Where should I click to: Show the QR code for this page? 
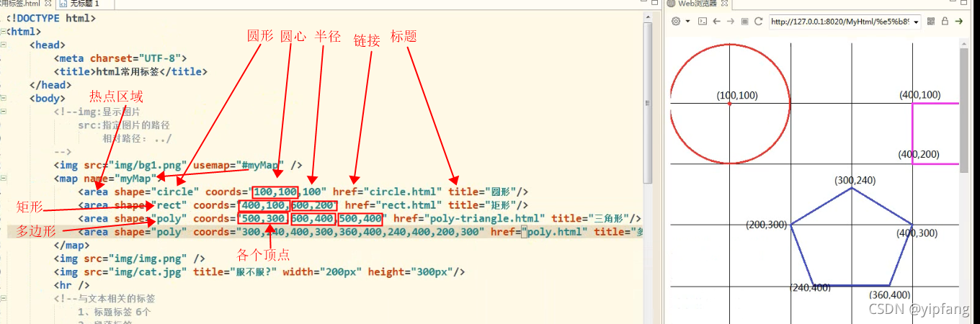tap(931, 22)
